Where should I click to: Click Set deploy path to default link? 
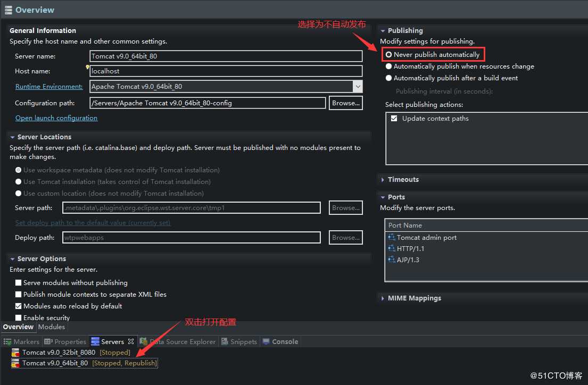(x=93, y=223)
